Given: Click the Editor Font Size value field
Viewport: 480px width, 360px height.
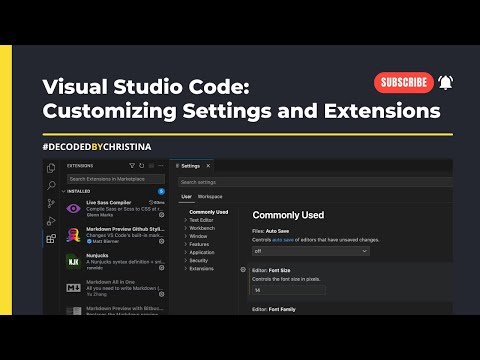Looking at the screenshot, I should pos(289,290).
